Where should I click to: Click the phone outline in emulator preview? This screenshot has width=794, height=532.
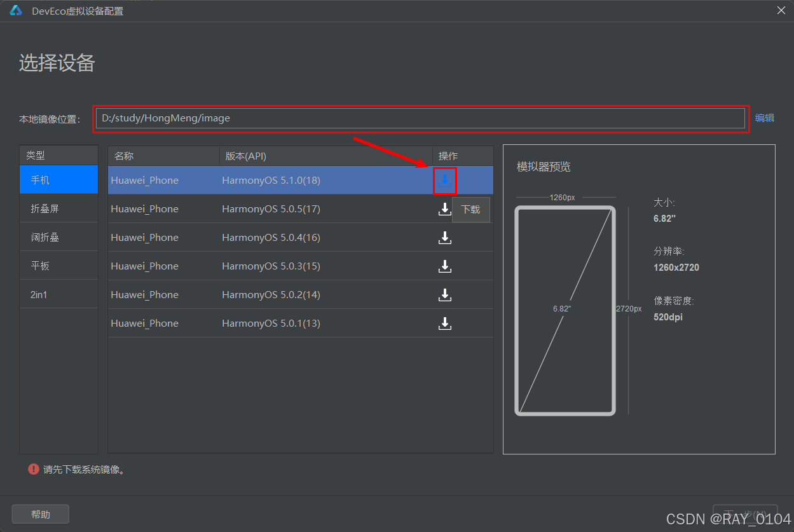point(565,311)
